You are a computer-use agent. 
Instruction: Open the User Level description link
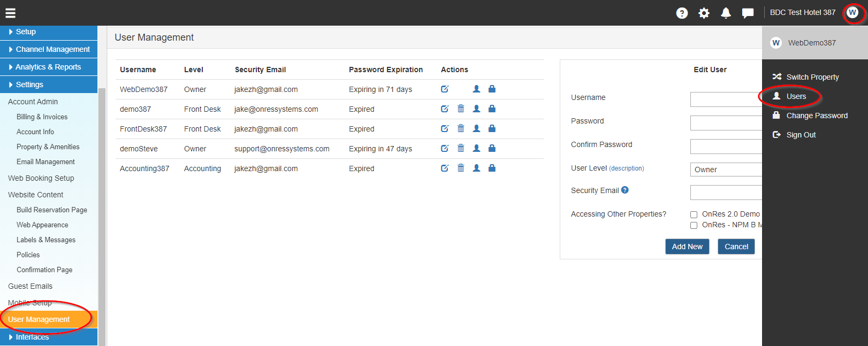pos(627,168)
